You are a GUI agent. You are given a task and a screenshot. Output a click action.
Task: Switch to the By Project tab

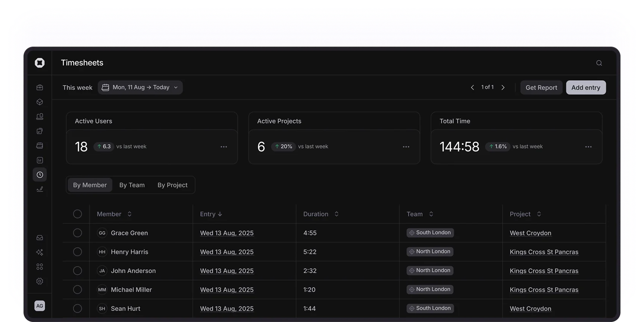tap(172, 185)
